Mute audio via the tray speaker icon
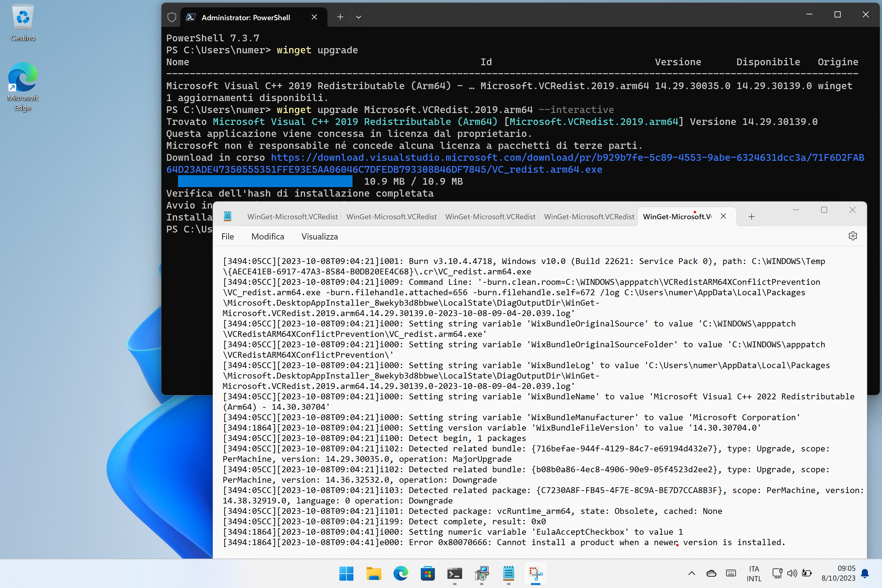This screenshot has height=588, width=882. 792,573
